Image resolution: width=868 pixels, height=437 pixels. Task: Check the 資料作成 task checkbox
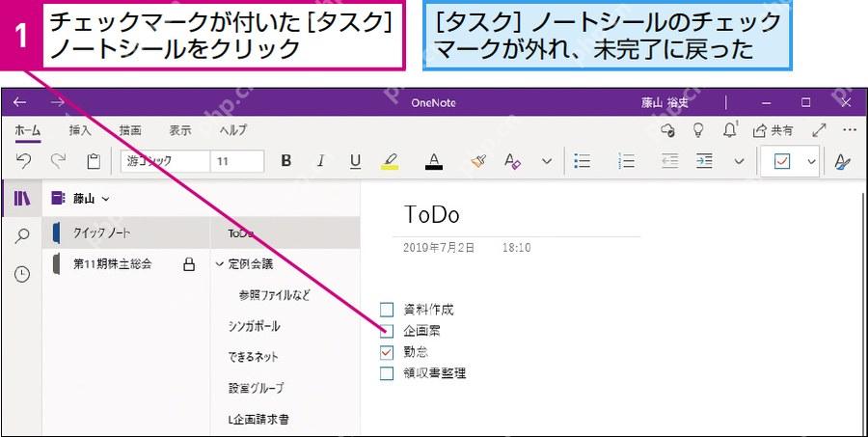pos(387,310)
